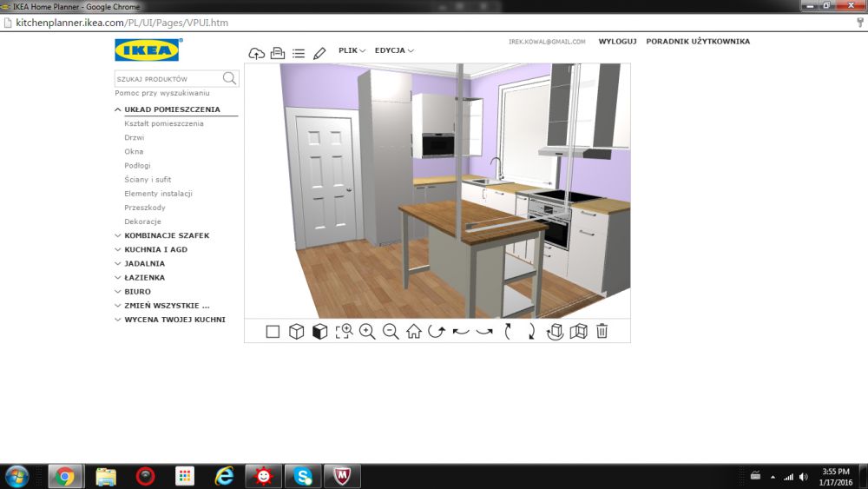
Task: Select Okna in the room layout list
Action: click(134, 151)
